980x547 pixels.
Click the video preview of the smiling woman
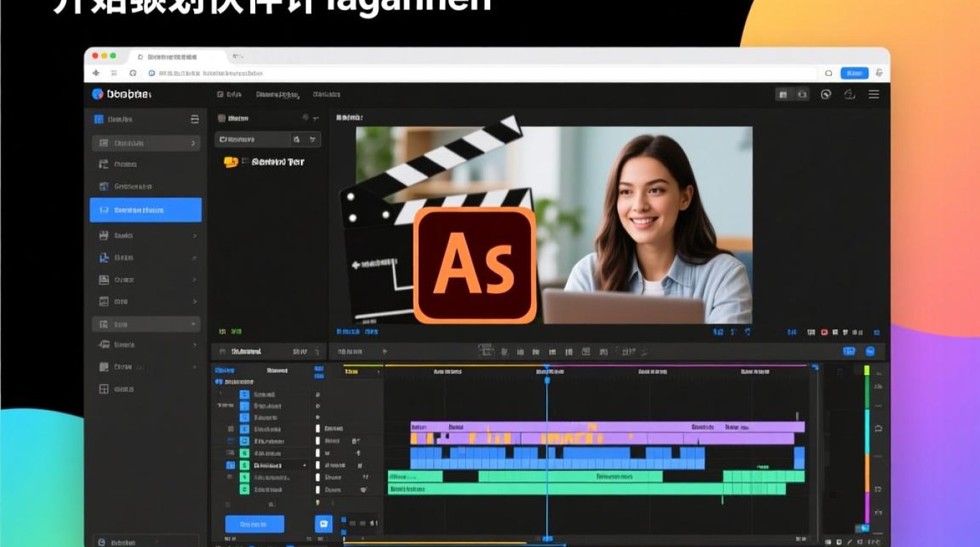554,225
